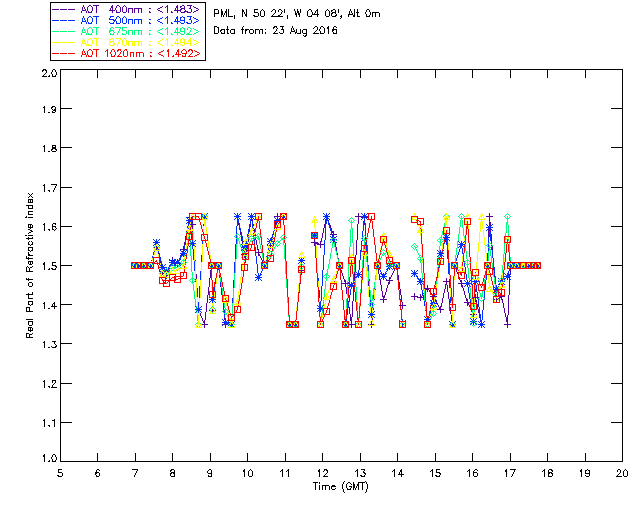Screen dimensions: 640x512
Task: Click the purple dashed line sample in legend
Action: [x=64, y=9]
